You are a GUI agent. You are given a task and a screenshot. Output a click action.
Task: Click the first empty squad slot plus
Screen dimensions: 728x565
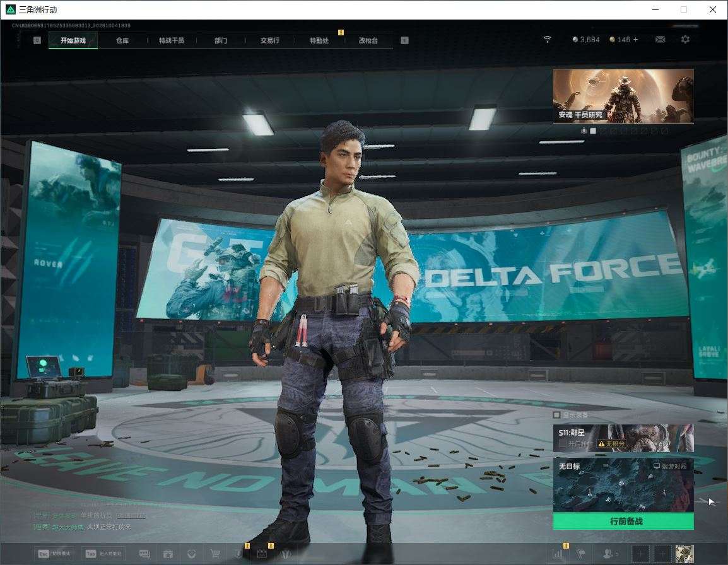(640, 554)
